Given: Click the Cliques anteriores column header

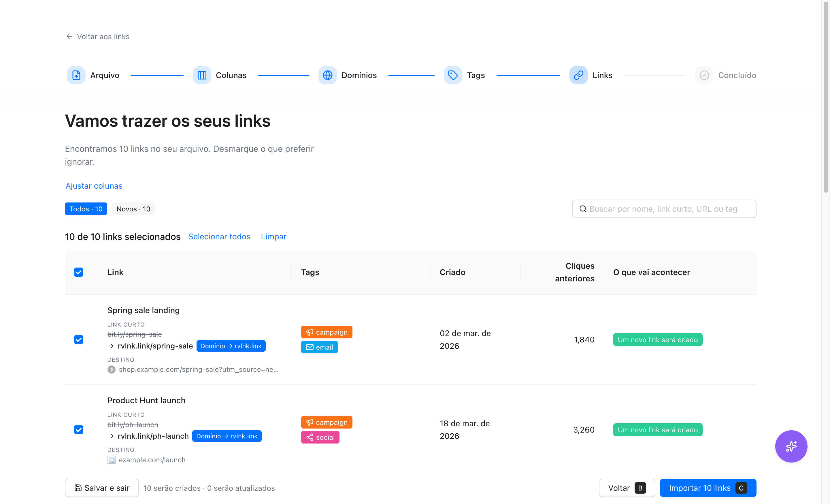Looking at the screenshot, I should pyautogui.click(x=575, y=272).
